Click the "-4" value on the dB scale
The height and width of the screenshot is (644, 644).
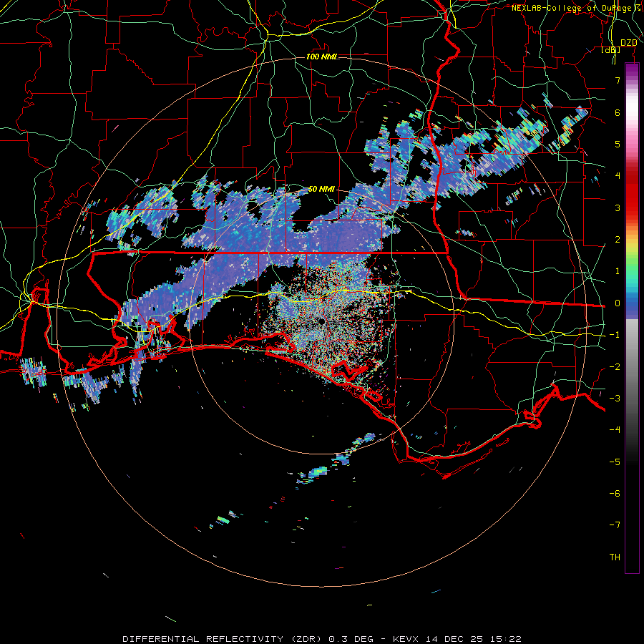coord(615,430)
